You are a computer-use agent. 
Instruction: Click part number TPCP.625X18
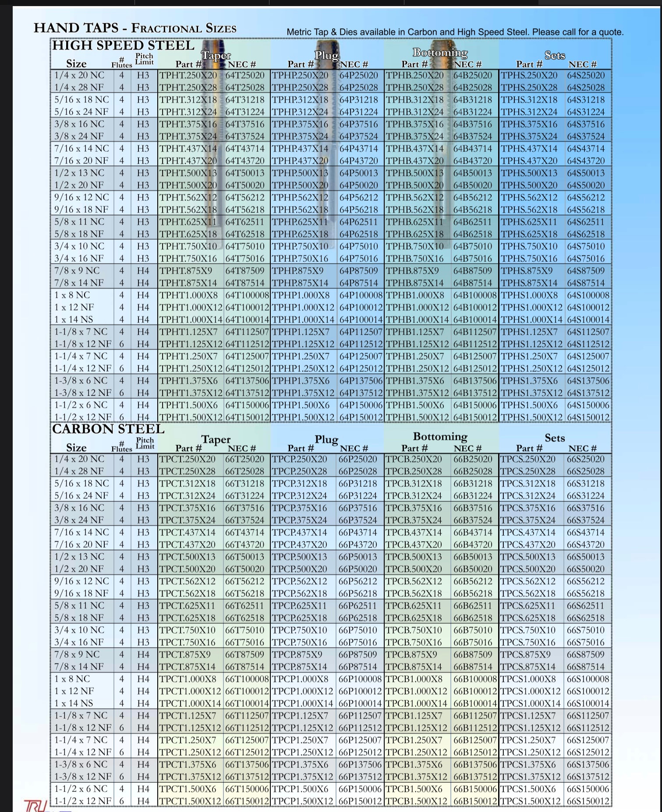coord(300,618)
